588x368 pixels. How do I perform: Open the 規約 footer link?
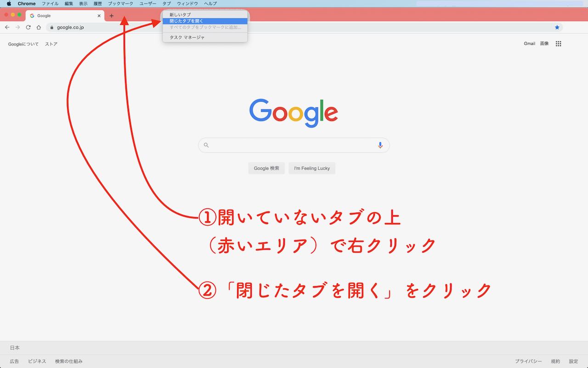(x=555, y=362)
